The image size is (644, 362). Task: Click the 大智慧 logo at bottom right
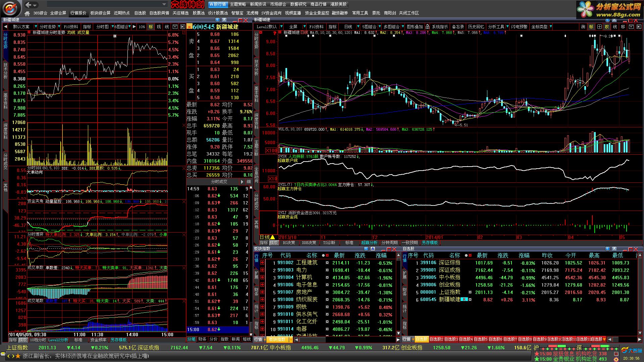[632, 350]
